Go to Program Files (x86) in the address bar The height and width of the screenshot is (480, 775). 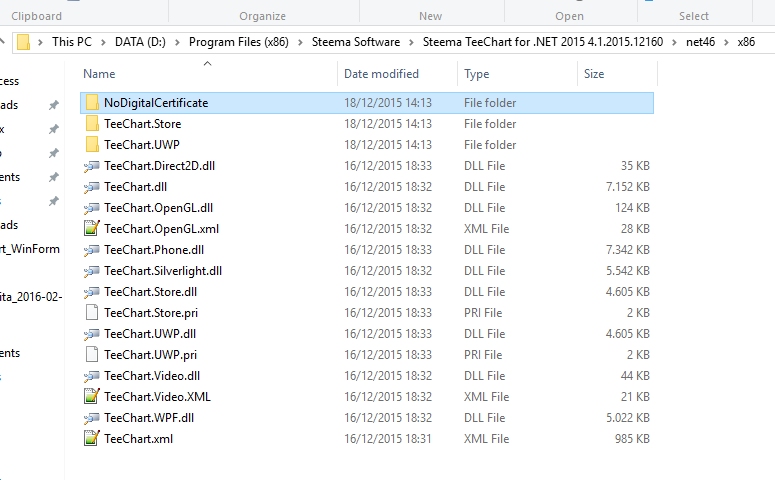coord(239,42)
